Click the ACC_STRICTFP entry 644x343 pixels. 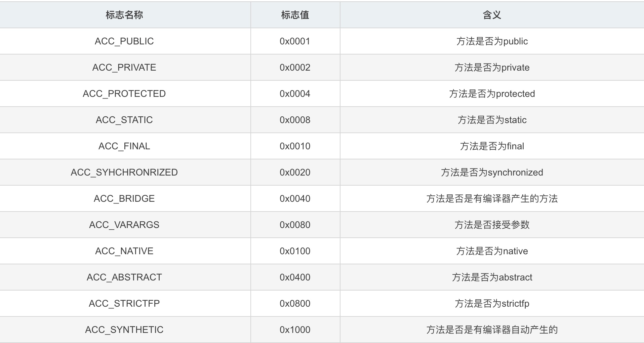click(124, 303)
